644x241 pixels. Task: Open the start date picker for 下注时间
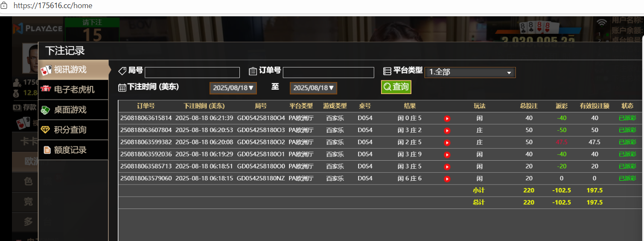click(x=233, y=88)
